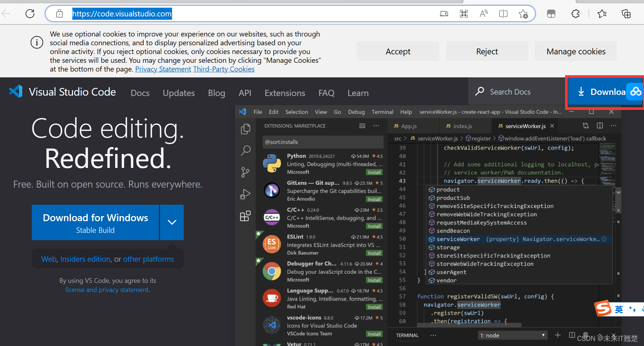The image size is (644, 346).
Task: Click the @sort:installs extension search box
Action: 323,142
